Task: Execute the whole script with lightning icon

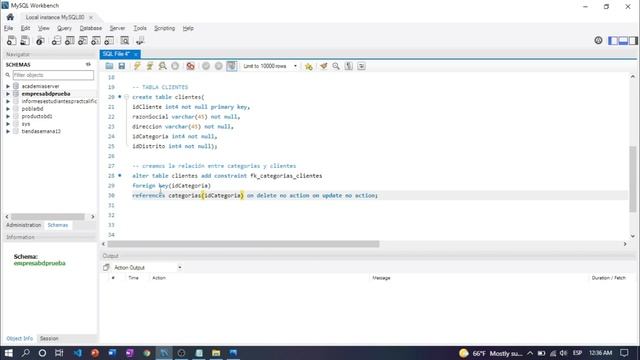Action: (x=137, y=66)
